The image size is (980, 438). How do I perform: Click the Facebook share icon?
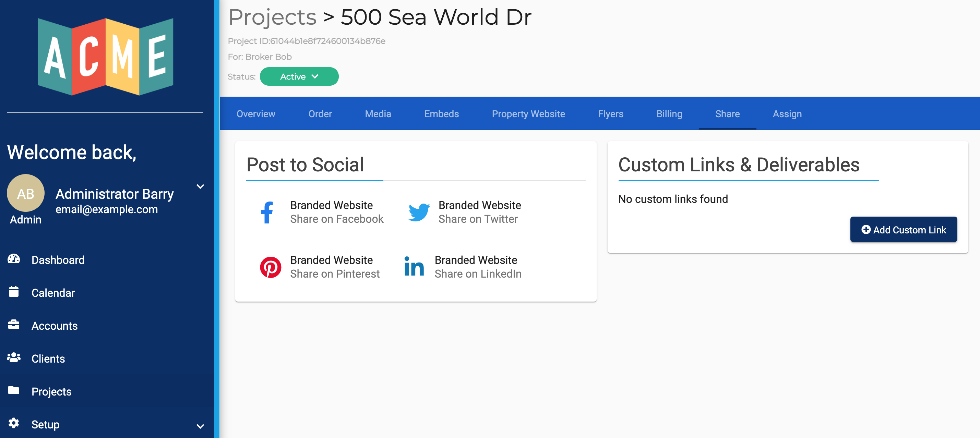click(x=267, y=212)
